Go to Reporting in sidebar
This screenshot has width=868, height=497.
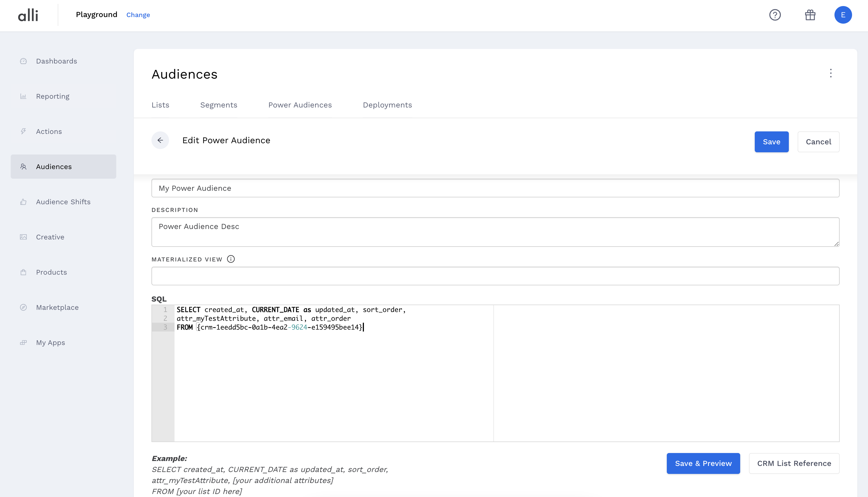point(52,96)
